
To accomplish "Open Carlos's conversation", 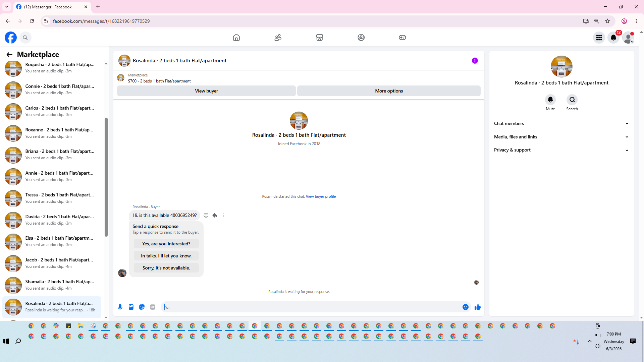I will tap(52, 111).
